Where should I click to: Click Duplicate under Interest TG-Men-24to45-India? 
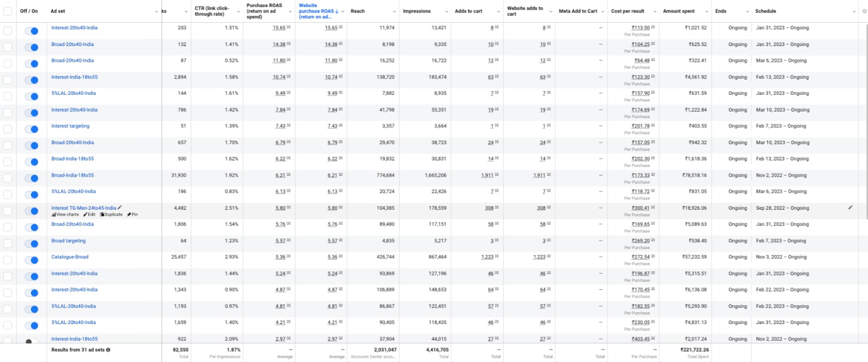pos(111,215)
